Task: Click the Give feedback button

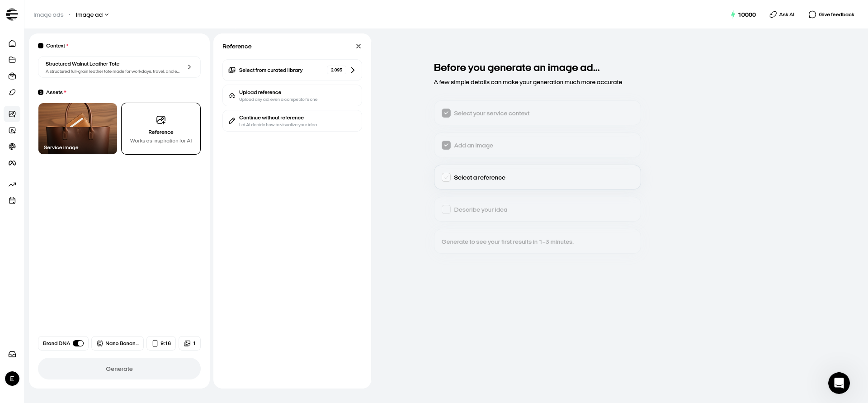Action: coord(831,14)
